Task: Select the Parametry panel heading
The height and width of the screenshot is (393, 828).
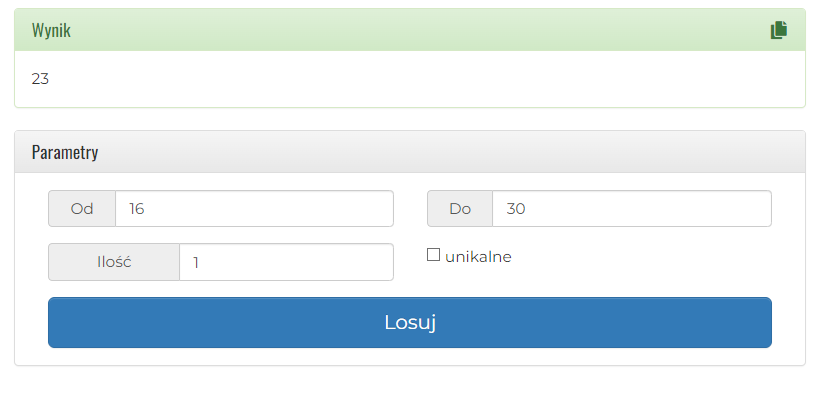Action: pos(65,152)
